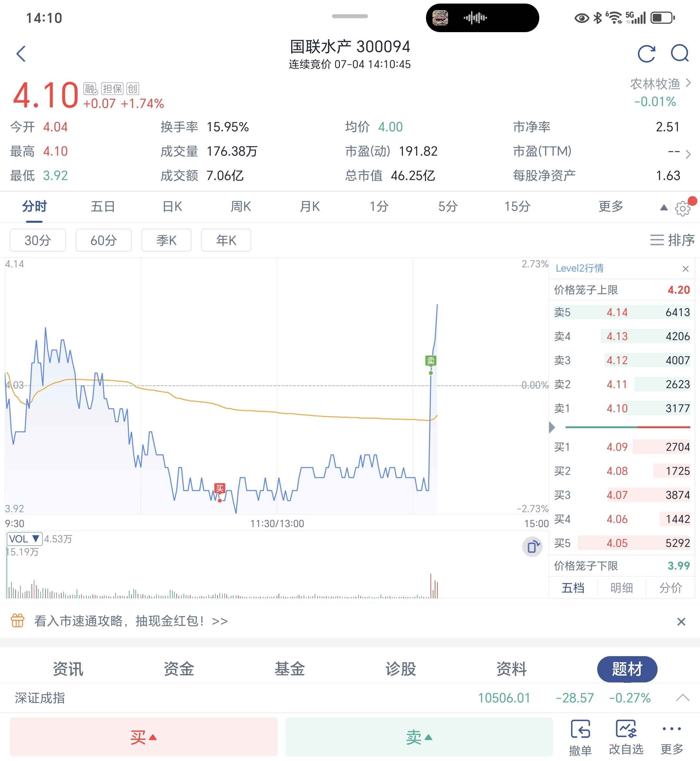Tap the red 买 marker on chart
The image size is (700, 761).
(220, 489)
